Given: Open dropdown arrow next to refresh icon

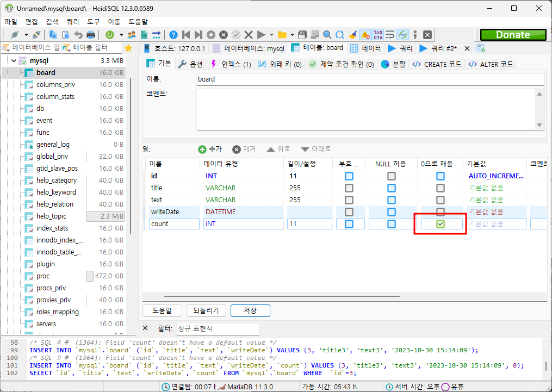Looking at the screenshot, I should pyautogui.click(x=121, y=35).
